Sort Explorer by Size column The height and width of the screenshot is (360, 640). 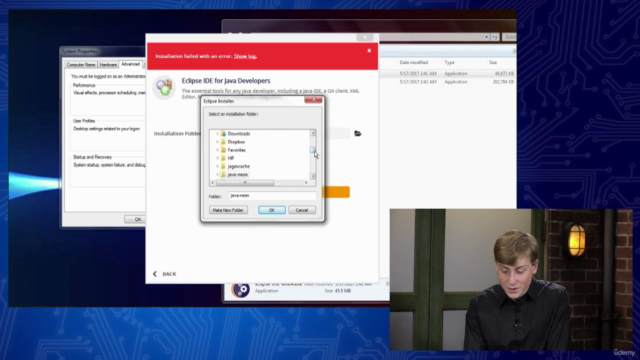(493, 62)
